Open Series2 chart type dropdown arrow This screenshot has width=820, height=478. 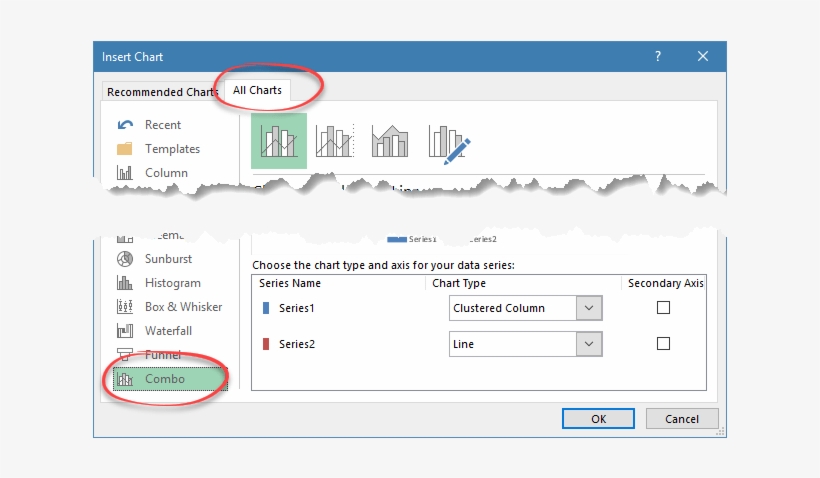pos(589,344)
